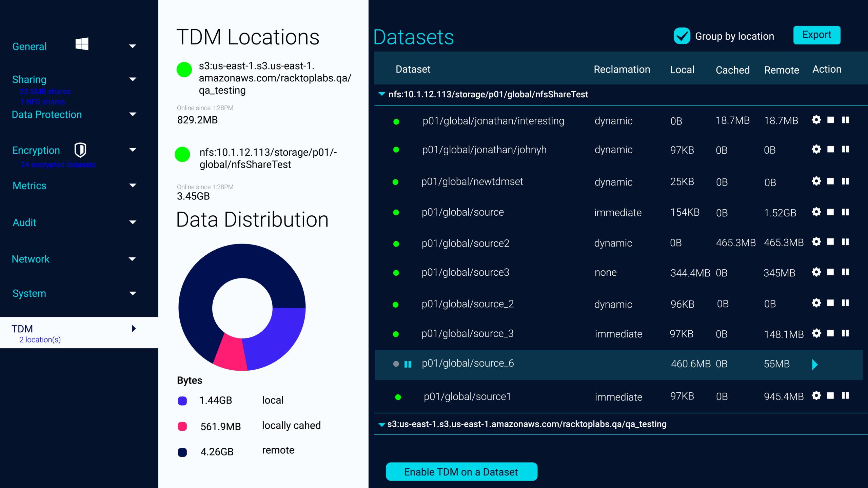Screen dimensions: 868x488
Task: Pause p01/global/jonathan/johnyh dataset
Action: (845, 149)
